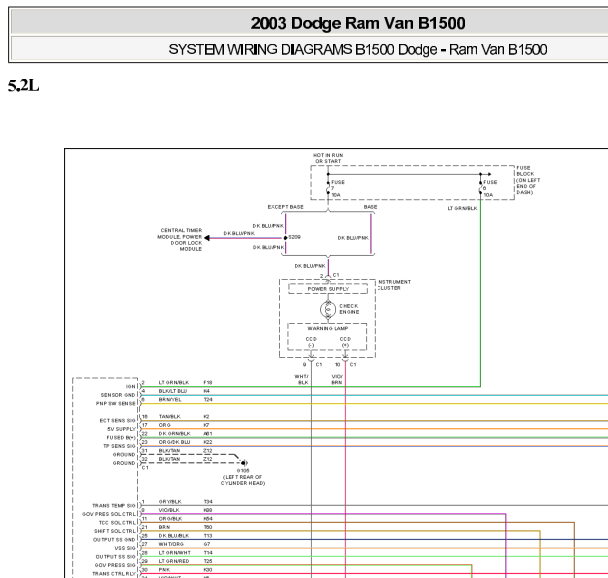The height and width of the screenshot is (578, 608).
Task: Click the 'WARNING LAMP' label
Action: point(328,328)
